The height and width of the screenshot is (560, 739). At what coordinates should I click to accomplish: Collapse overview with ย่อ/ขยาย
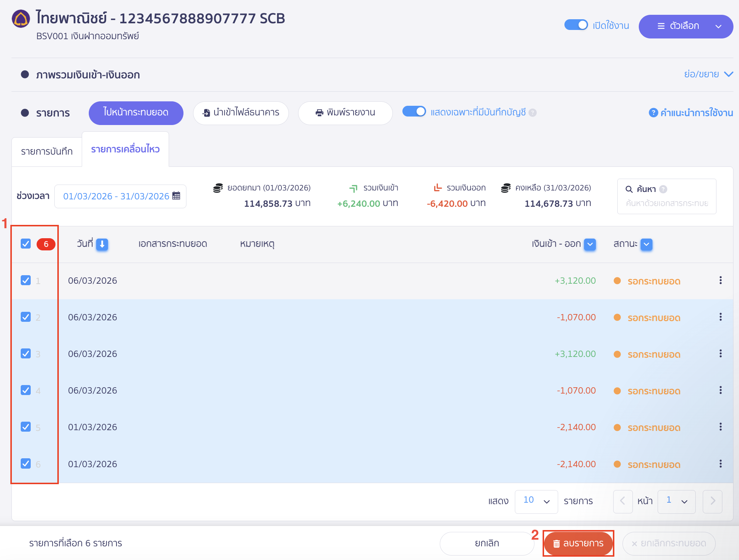pyautogui.click(x=708, y=74)
